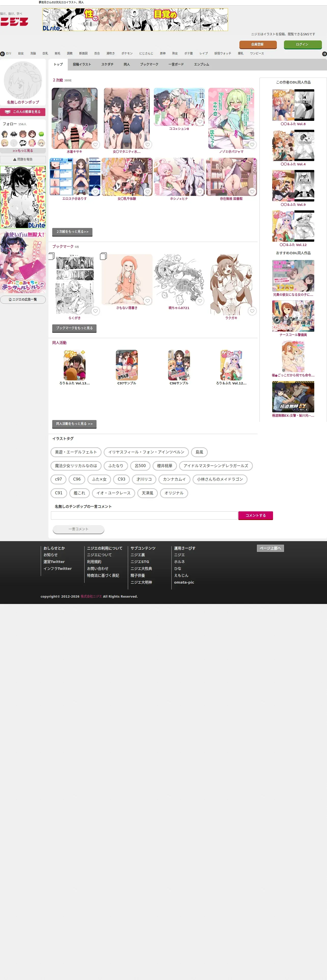Open the ニジエの広告一覧 button
This screenshot has height=980, width=327.
(x=23, y=300)
